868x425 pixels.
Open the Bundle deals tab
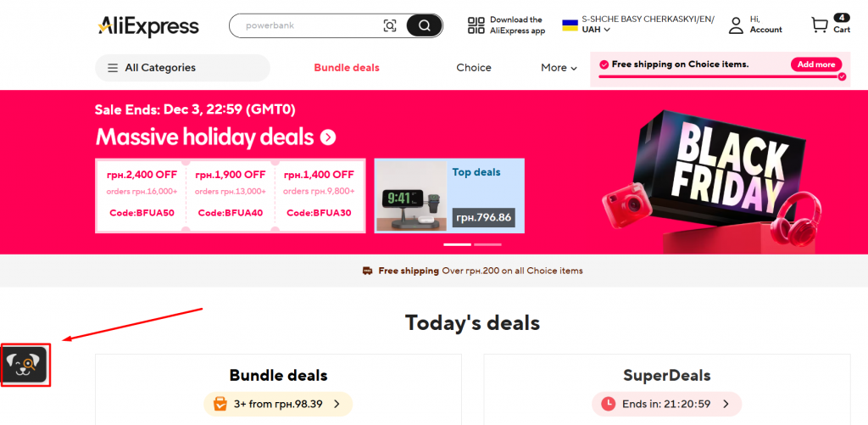[x=347, y=68]
